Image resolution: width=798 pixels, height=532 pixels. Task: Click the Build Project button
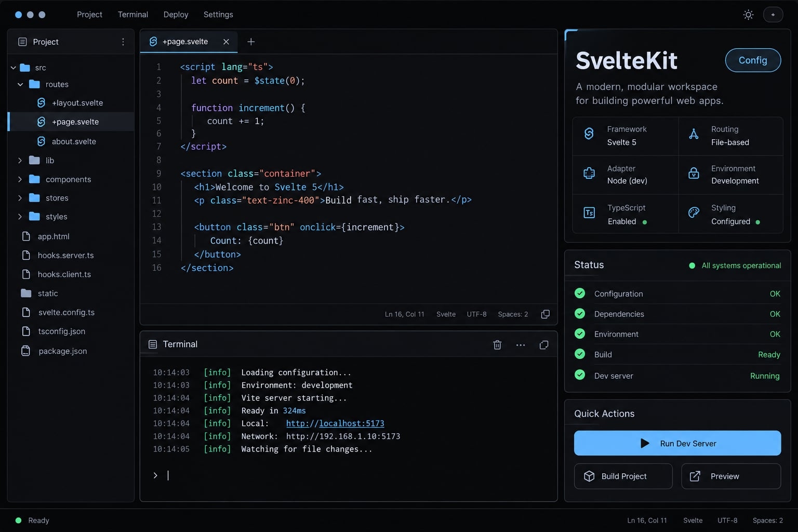[x=623, y=476]
